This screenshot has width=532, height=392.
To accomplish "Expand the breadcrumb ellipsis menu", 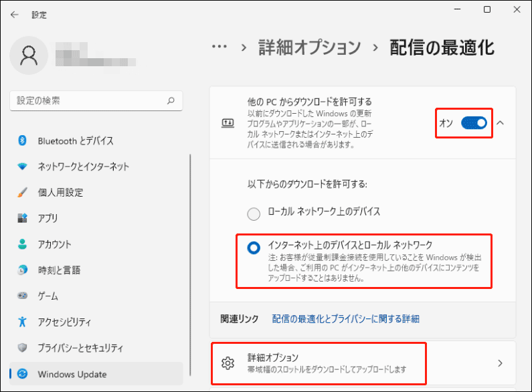I will (x=219, y=46).
